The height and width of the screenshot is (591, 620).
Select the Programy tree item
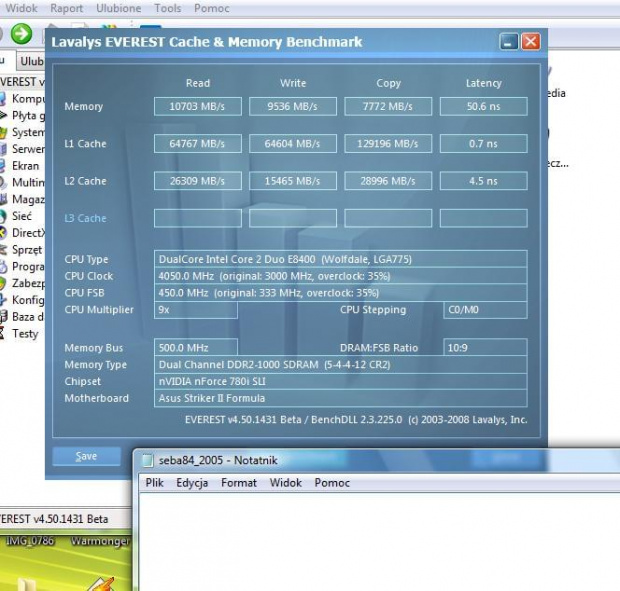pos(23,266)
